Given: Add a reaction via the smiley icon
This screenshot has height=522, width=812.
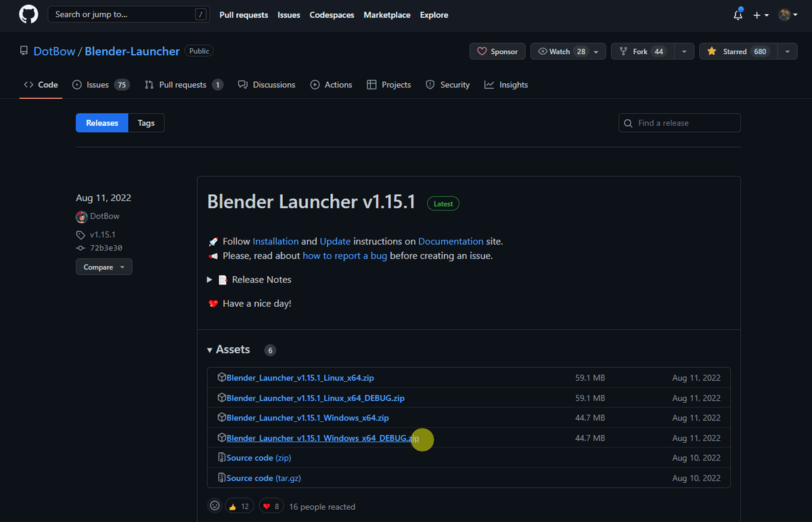Looking at the screenshot, I should click(x=215, y=505).
